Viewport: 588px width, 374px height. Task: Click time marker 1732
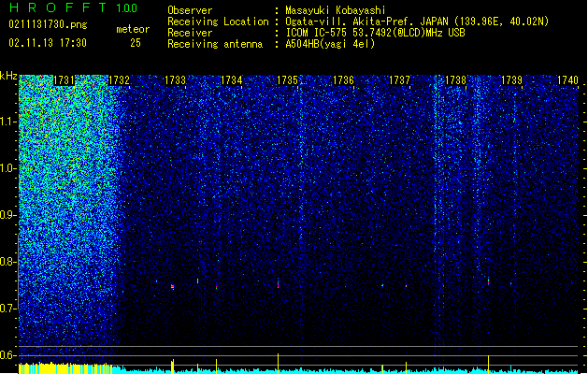tap(119, 80)
